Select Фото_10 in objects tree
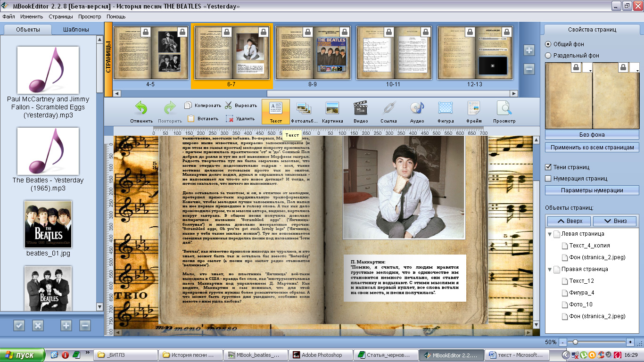 pyautogui.click(x=580, y=304)
